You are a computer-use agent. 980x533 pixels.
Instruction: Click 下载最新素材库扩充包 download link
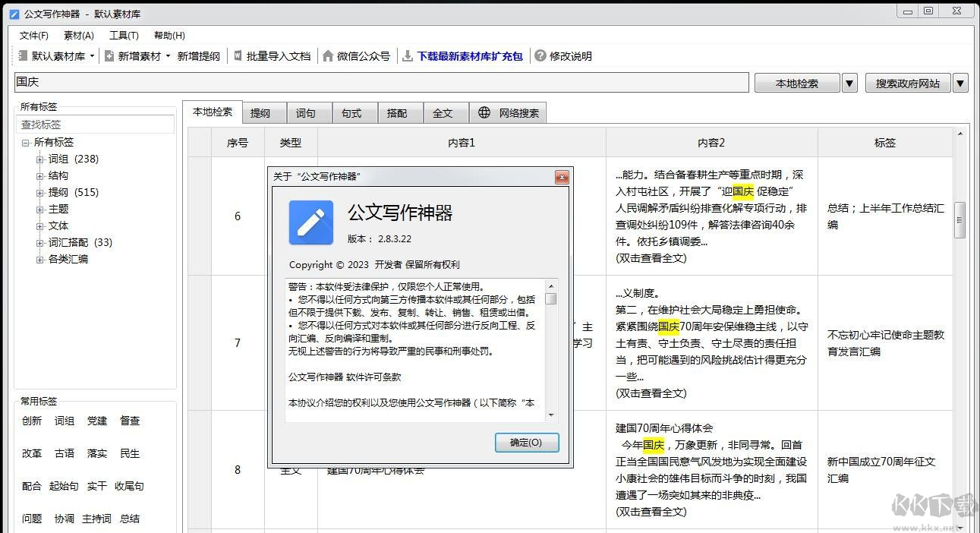click(470, 56)
